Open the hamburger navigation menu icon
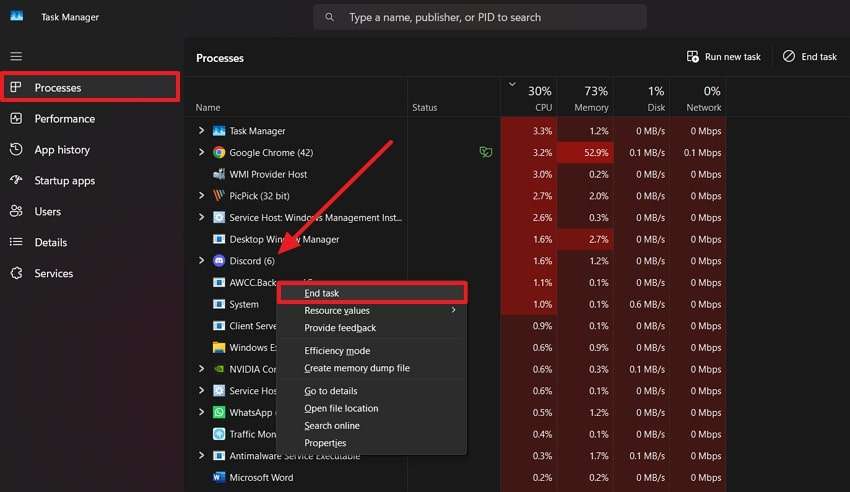850x492 pixels. [16, 57]
